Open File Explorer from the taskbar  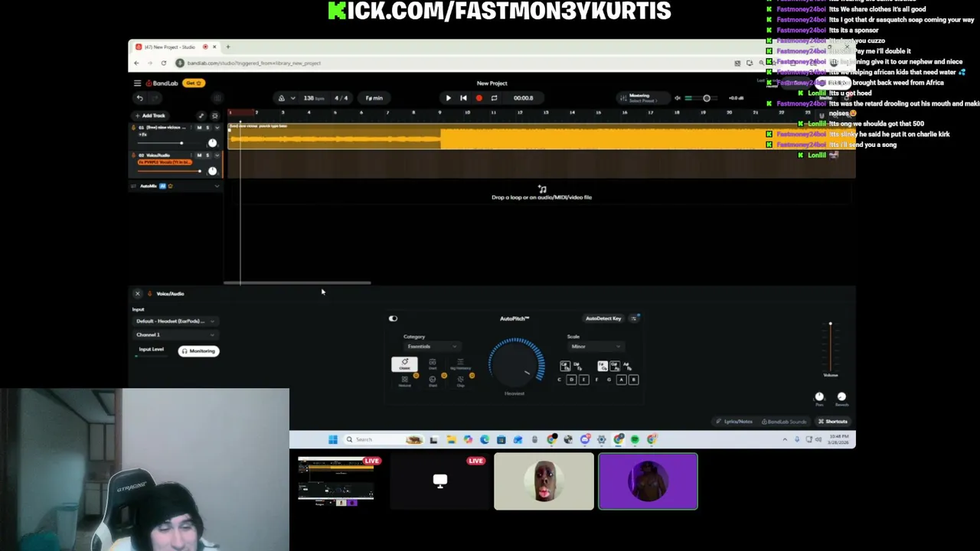pyautogui.click(x=451, y=439)
